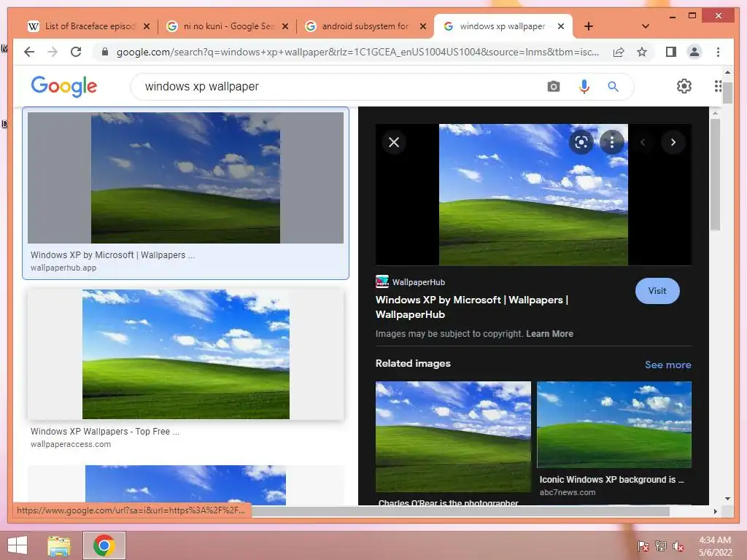The height and width of the screenshot is (560, 747).
Task: Open the abc7news.com related image
Action: click(614, 424)
